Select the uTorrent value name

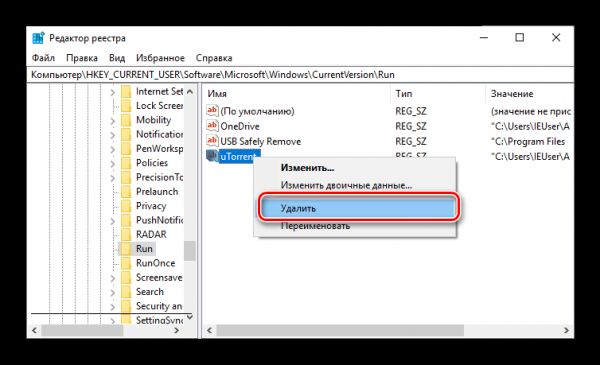point(238,156)
